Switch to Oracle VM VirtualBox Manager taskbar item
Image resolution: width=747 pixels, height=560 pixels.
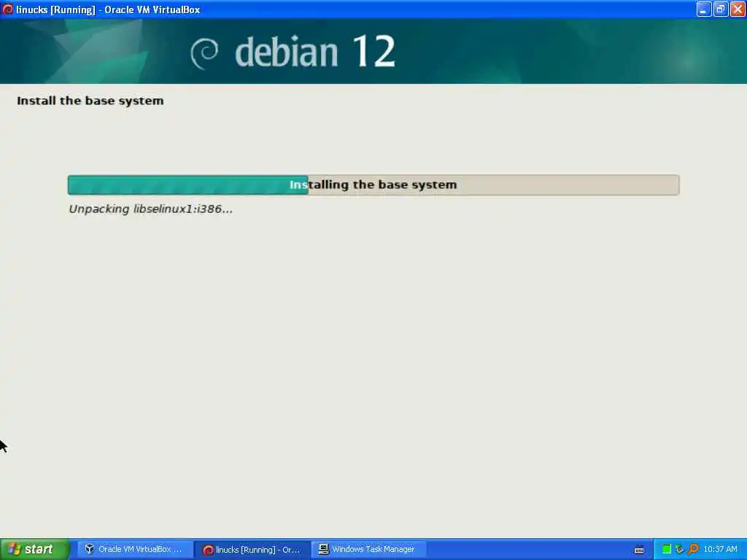[134, 549]
